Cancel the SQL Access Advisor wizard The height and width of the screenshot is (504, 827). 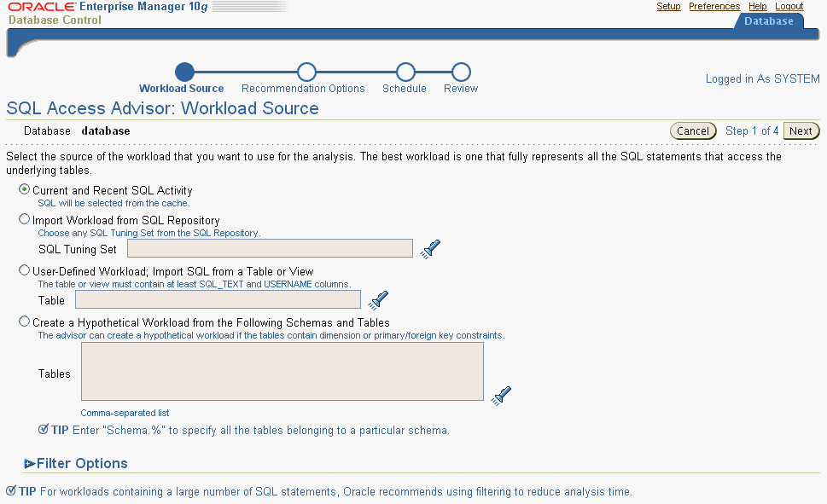[693, 130]
